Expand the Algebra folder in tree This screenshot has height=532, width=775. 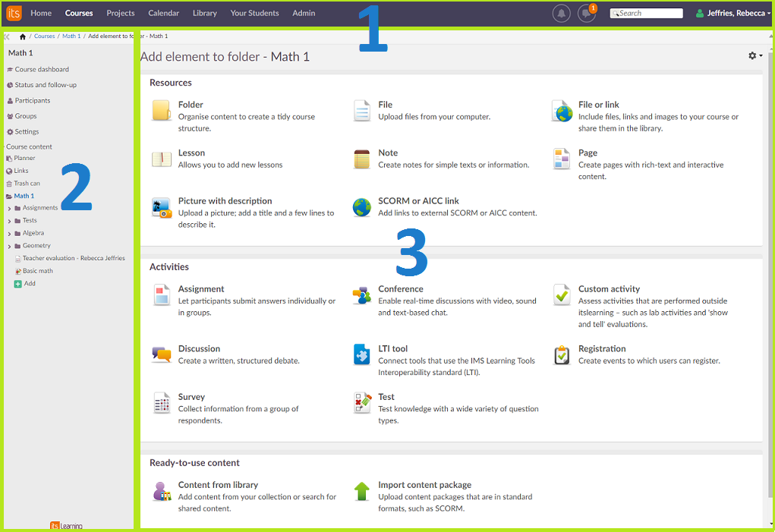9,234
